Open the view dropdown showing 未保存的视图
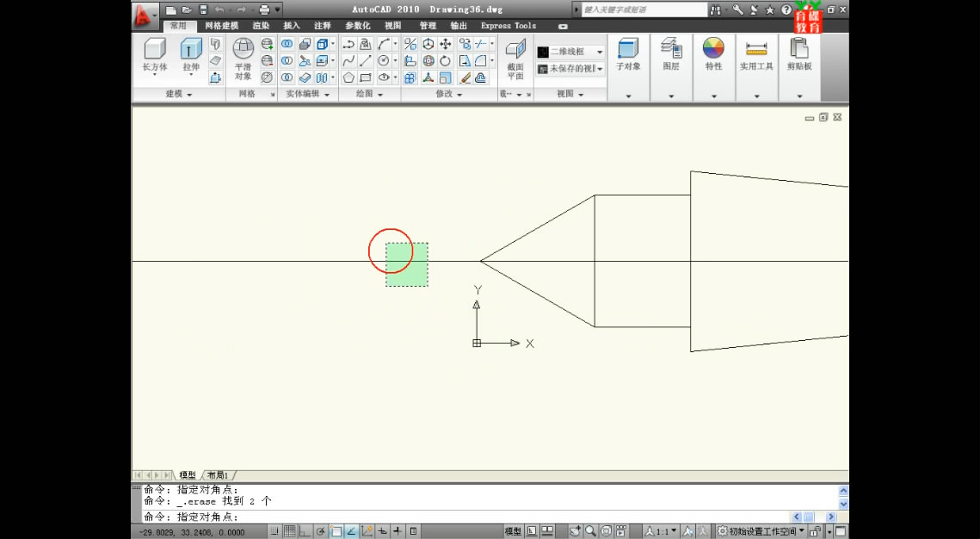The image size is (980, 539). 570,69
